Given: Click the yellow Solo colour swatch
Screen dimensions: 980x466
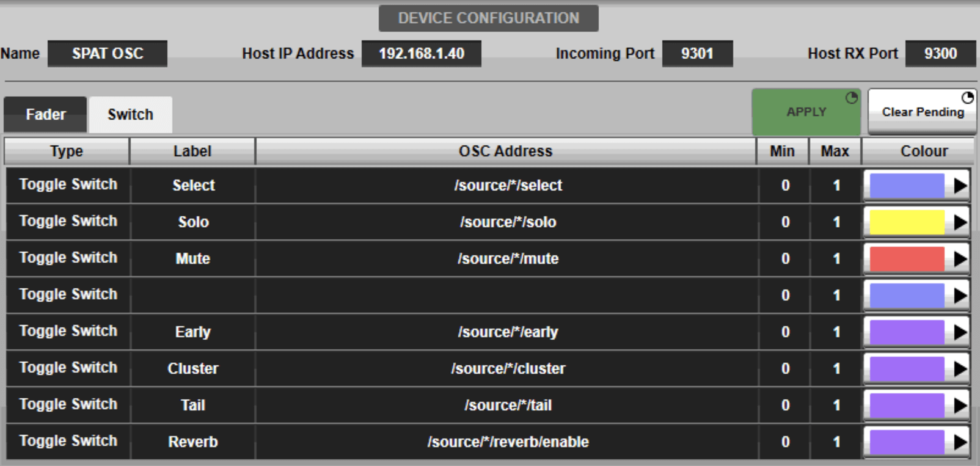Looking at the screenshot, I should (x=907, y=222).
